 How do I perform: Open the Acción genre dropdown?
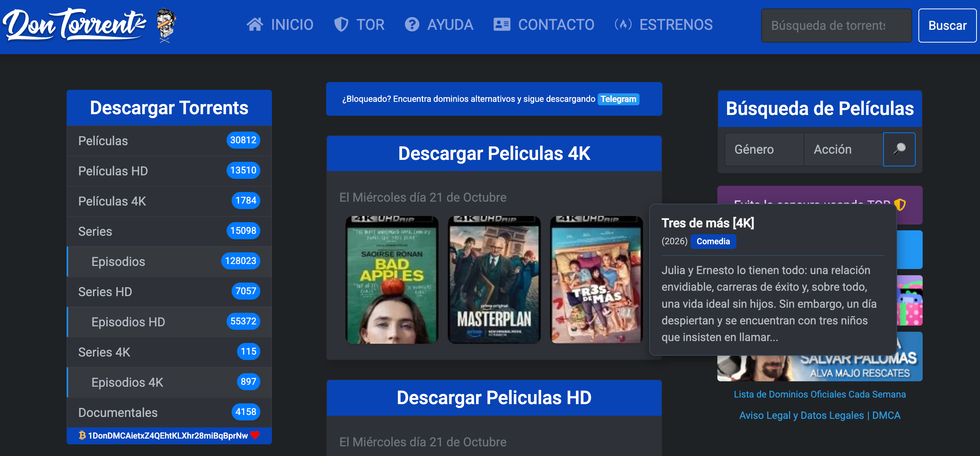[844, 149]
